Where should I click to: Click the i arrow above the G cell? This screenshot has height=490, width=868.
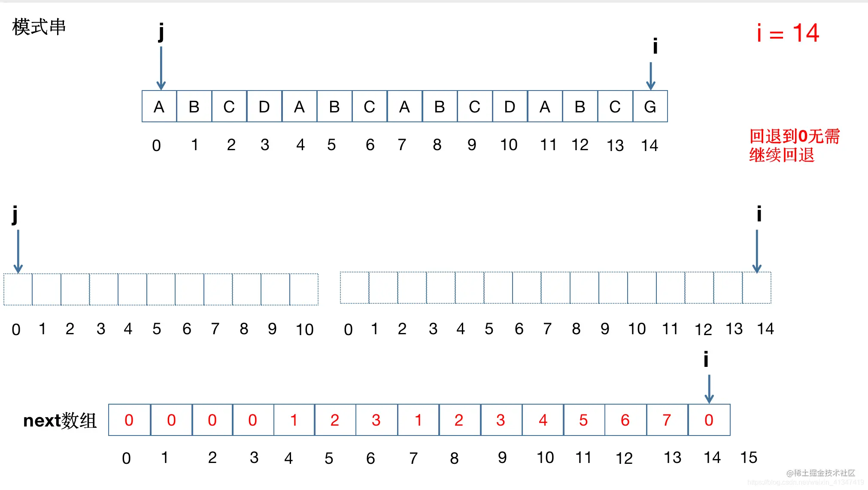pyautogui.click(x=651, y=76)
